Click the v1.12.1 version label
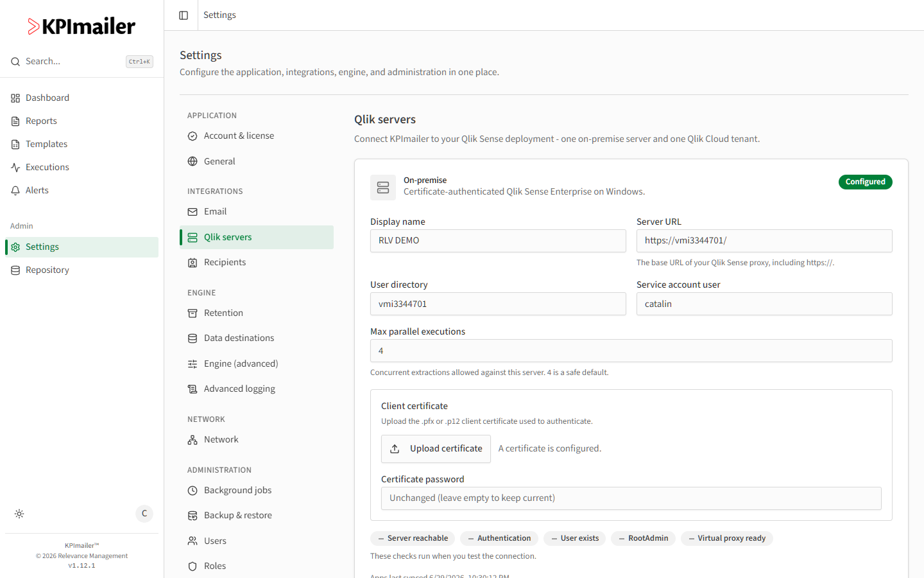Image resolution: width=924 pixels, height=578 pixels. coord(81,566)
